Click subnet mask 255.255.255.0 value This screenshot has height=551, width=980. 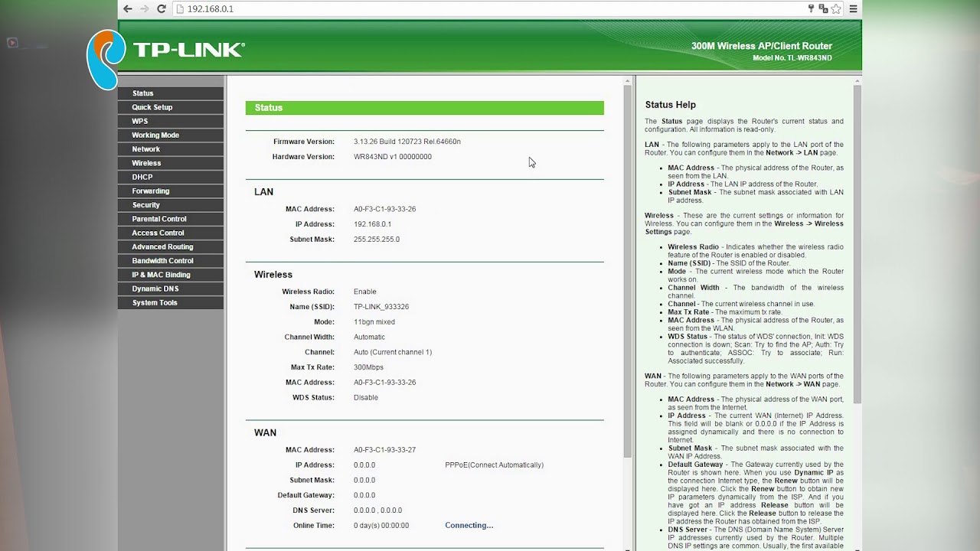click(x=376, y=240)
